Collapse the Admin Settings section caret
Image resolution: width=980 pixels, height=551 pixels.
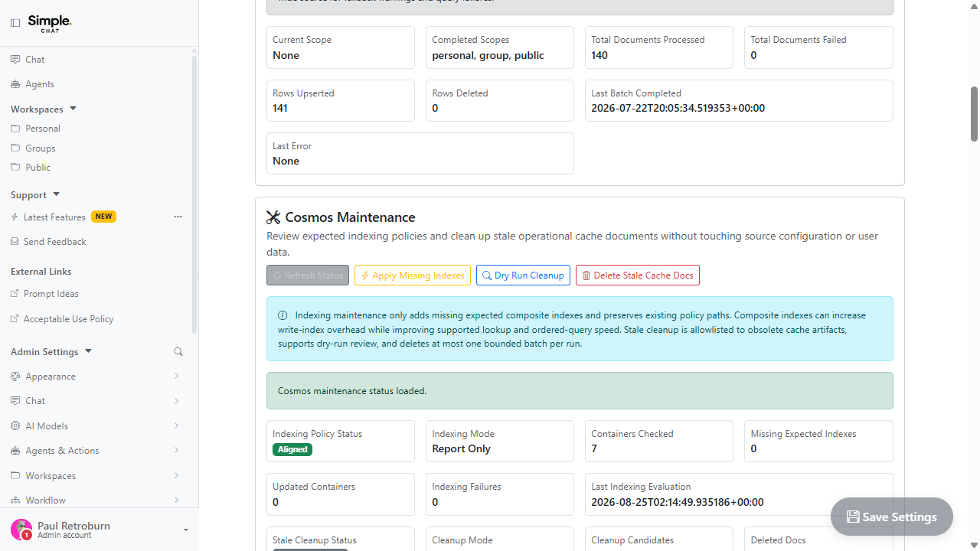click(x=88, y=351)
